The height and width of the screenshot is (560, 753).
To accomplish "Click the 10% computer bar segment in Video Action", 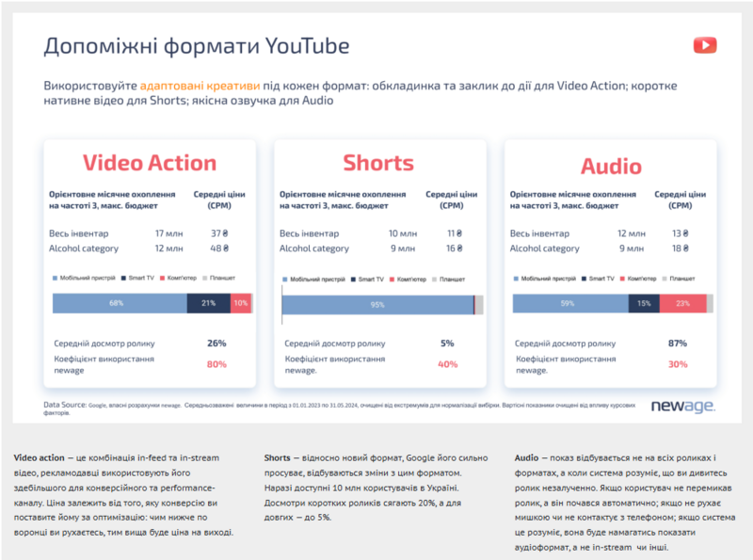I will (241, 303).
